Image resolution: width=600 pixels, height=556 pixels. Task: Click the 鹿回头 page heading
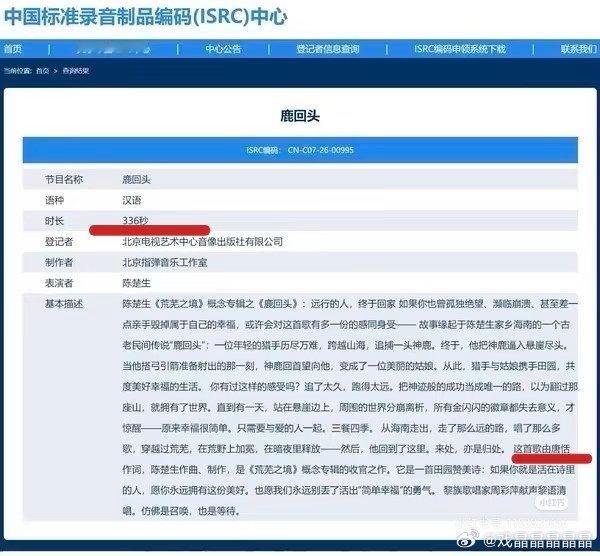coord(300,116)
